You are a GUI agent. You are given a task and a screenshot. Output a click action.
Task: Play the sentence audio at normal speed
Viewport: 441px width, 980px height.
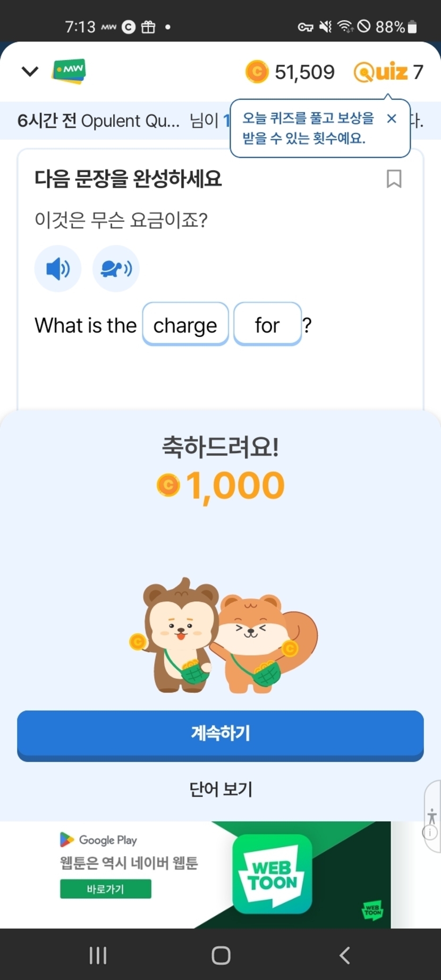58,269
